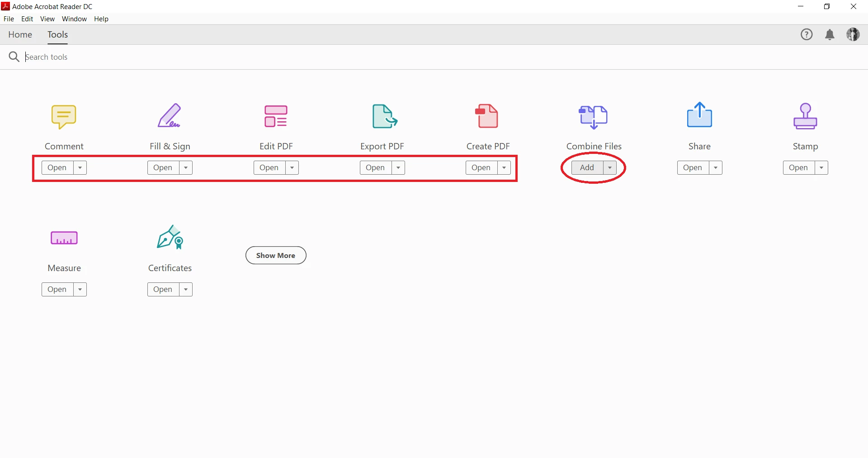Select the Fill & Sign pen icon
This screenshot has width=868, height=458.
170,116
